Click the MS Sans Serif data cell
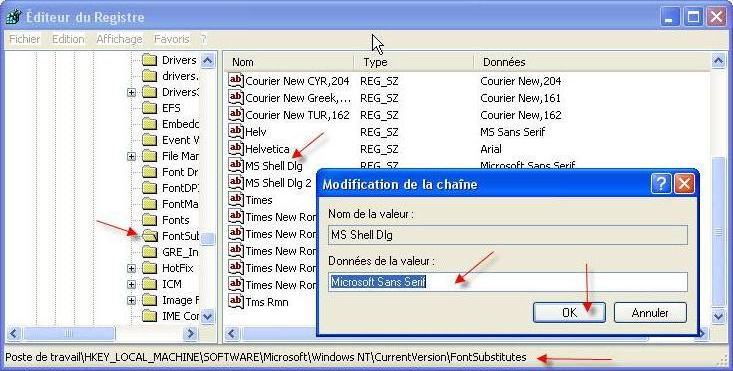Viewport: 733px width, 371px height. (512, 132)
